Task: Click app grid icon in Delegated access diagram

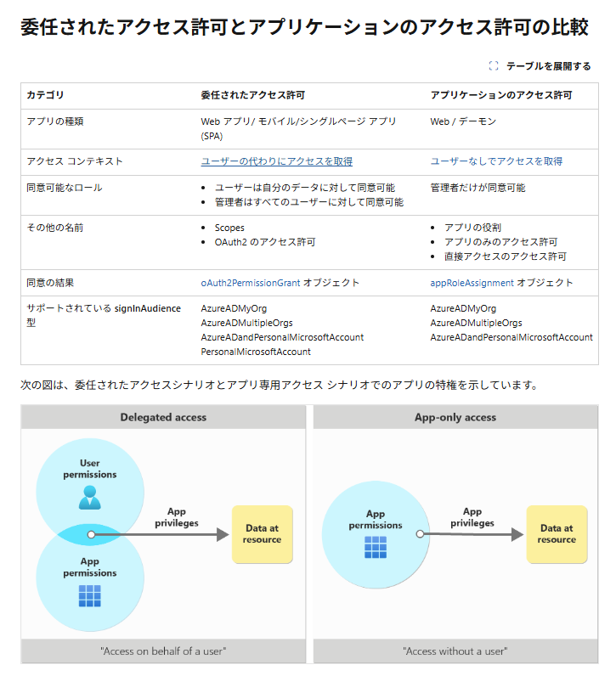Action: pyautogui.click(x=90, y=596)
